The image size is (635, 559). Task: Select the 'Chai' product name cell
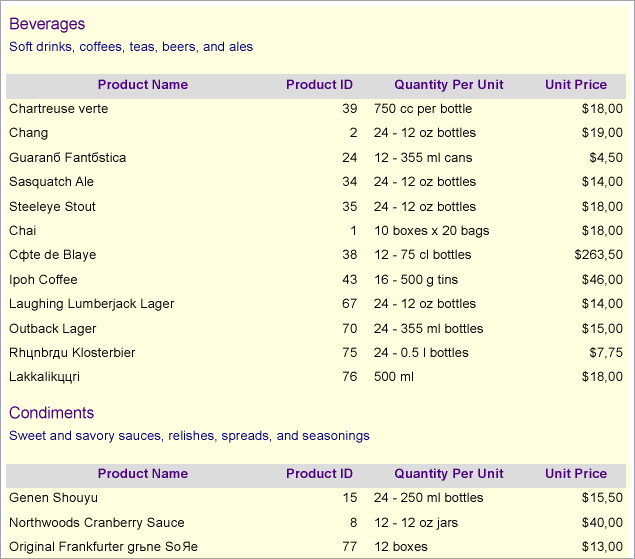click(23, 230)
